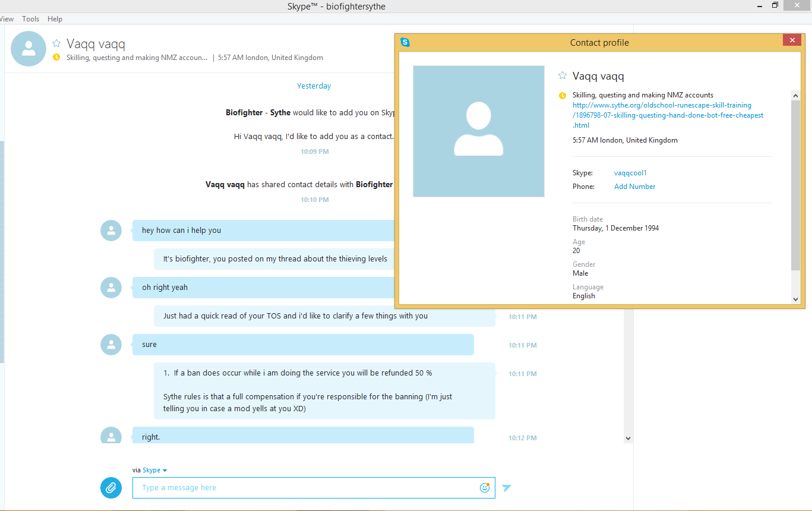Viewport: 812px width, 511px height.
Task: Click the '5:57 AM london' line in Contact profile
Action: (x=625, y=140)
